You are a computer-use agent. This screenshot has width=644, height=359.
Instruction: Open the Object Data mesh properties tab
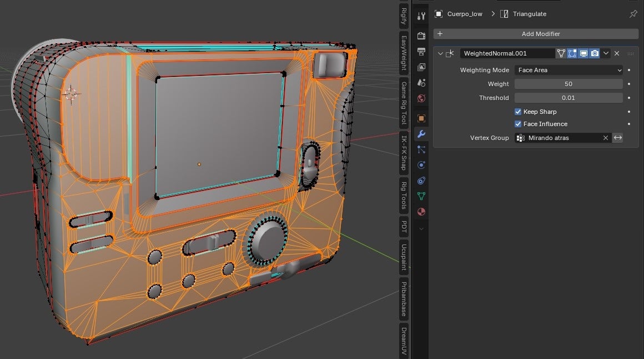(x=421, y=196)
